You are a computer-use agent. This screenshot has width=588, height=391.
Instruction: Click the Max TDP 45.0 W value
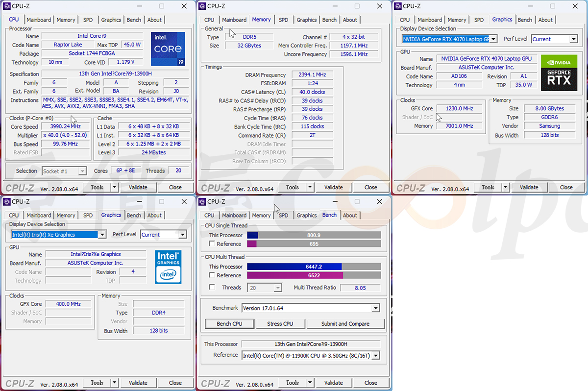click(132, 45)
